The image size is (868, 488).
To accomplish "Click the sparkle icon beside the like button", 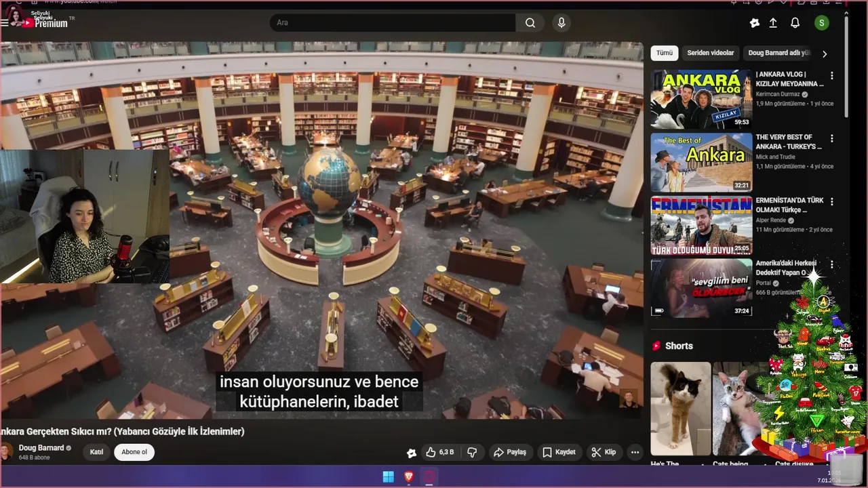I will [411, 453].
